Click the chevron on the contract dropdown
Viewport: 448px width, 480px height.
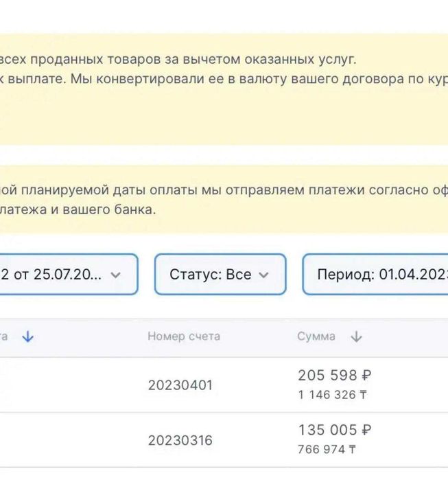(x=116, y=275)
